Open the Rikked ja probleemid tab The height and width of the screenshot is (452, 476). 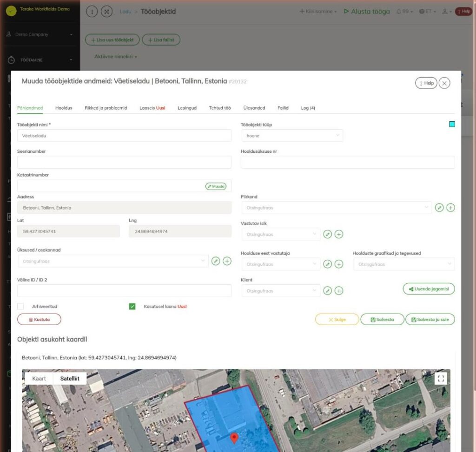tap(106, 108)
